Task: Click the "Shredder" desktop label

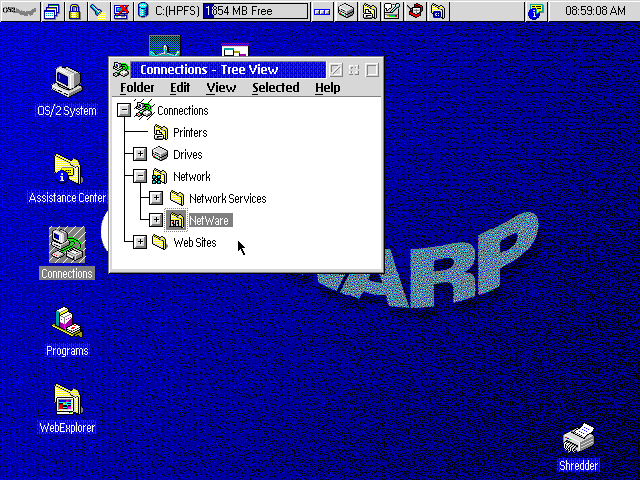Action: (578, 466)
